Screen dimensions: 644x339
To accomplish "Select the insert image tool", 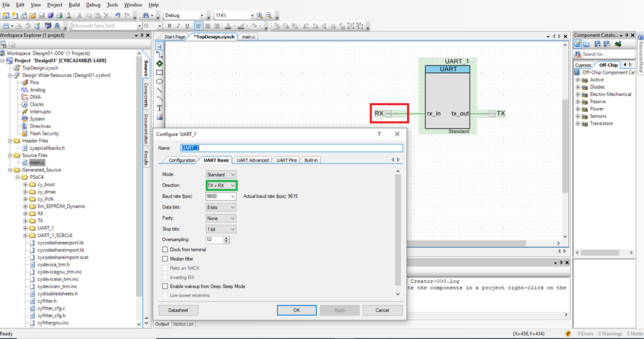I will tap(160, 117).
